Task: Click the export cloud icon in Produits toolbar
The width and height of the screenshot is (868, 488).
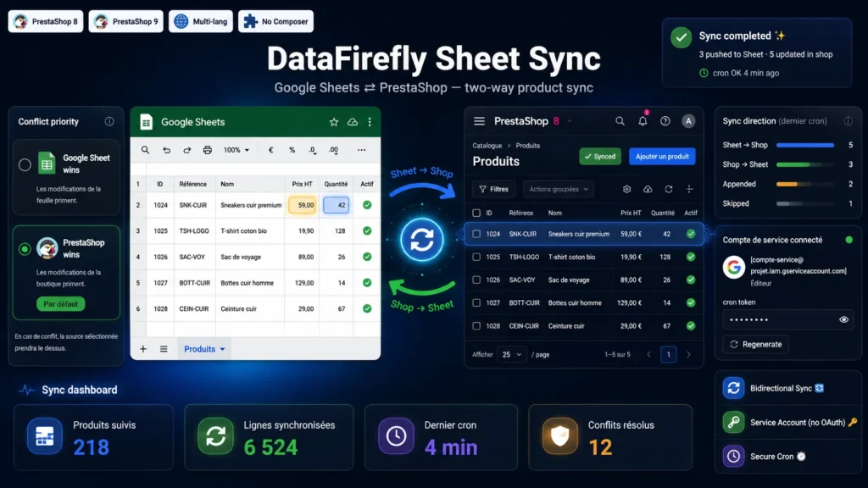Action: (x=648, y=189)
